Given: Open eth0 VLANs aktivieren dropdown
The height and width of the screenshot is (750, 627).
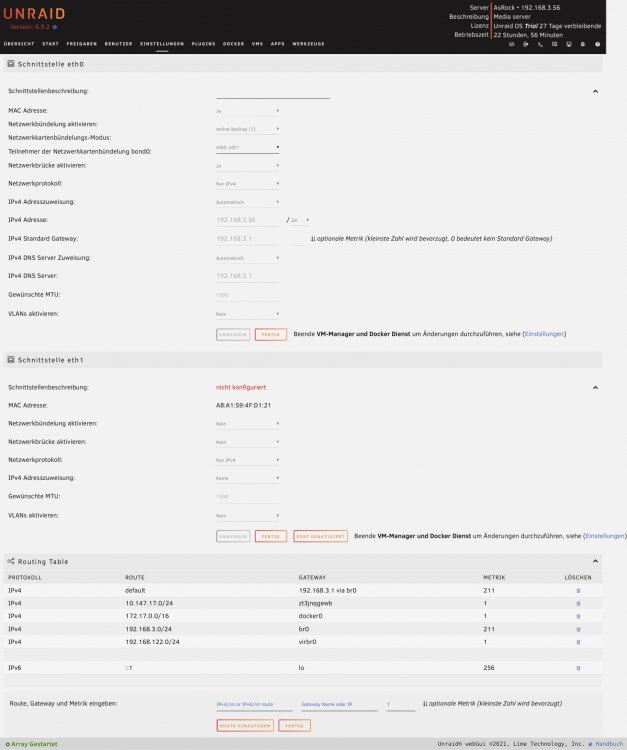Looking at the screenshot, I should tap(247, 314).
